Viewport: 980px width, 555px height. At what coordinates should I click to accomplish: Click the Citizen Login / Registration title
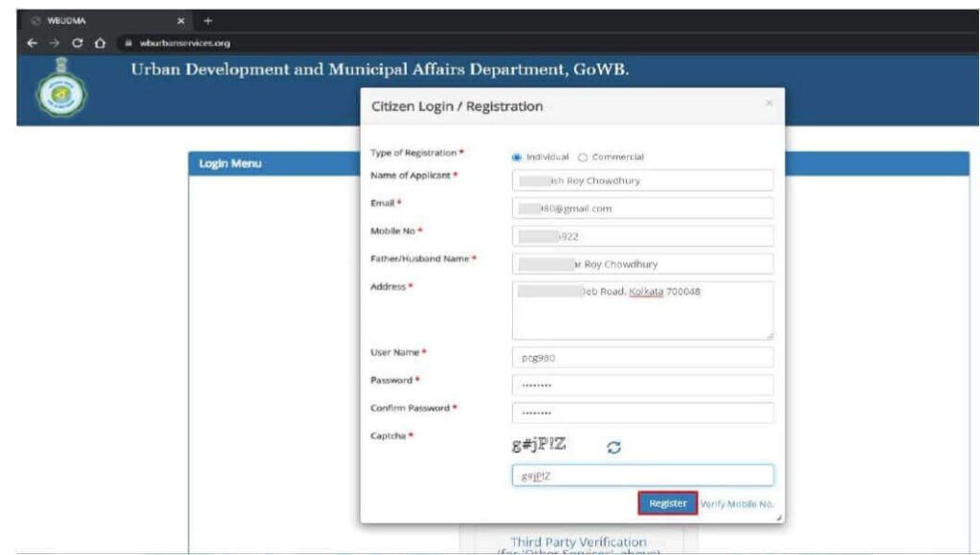click(457, 106)
